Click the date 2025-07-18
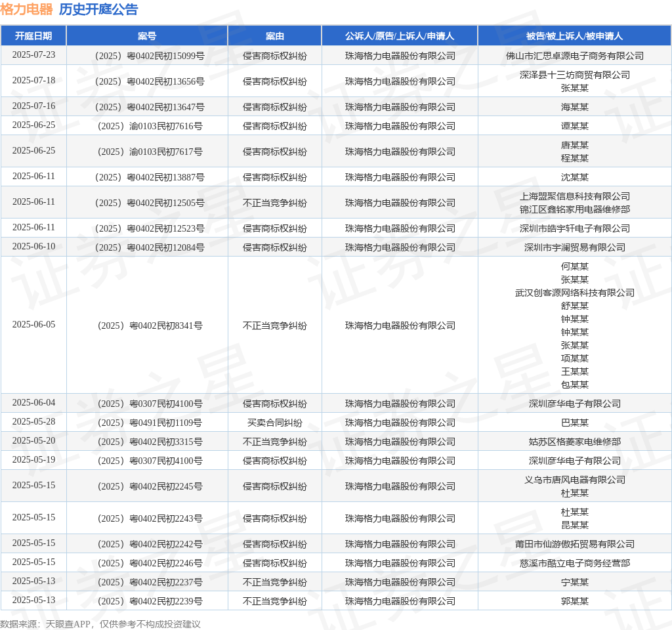Viewport: 672px width, 630px height. point(33,81)
